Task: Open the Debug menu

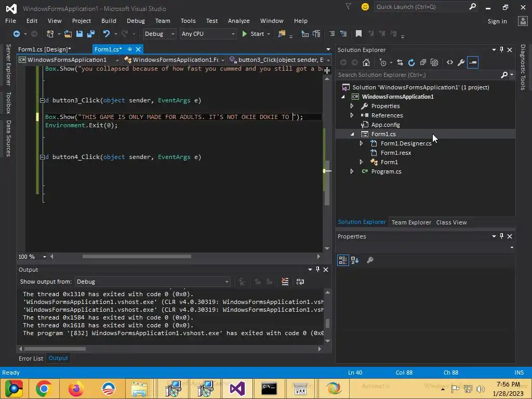Action: (x=136, y=21)
